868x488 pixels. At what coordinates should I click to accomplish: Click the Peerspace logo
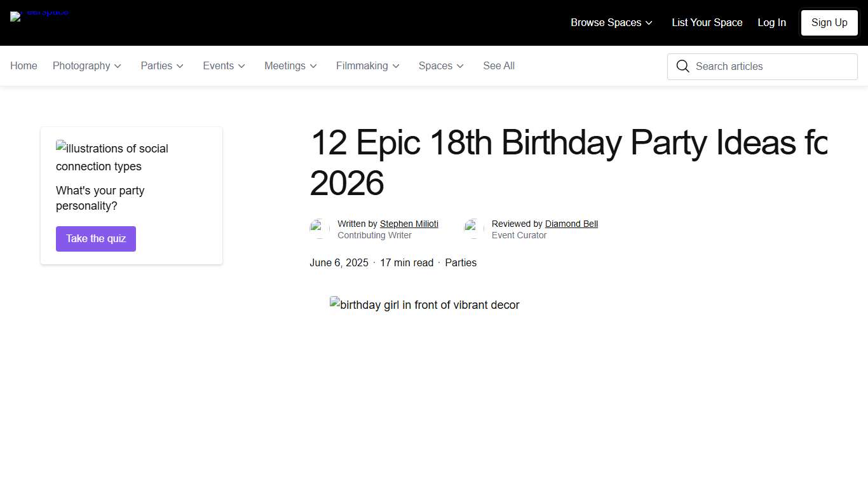coord(39,16)
